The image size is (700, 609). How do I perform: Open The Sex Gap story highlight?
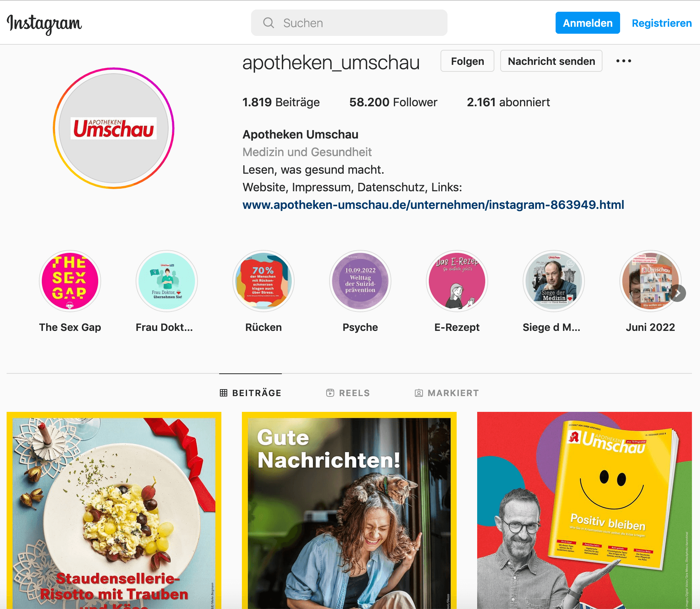pos(70,281)
